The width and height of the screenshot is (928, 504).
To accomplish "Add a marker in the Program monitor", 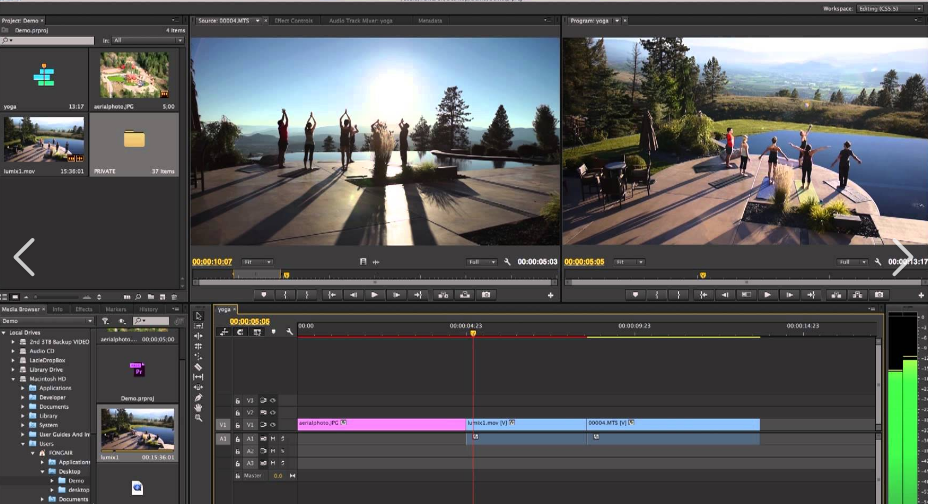I will click(635, 295).
